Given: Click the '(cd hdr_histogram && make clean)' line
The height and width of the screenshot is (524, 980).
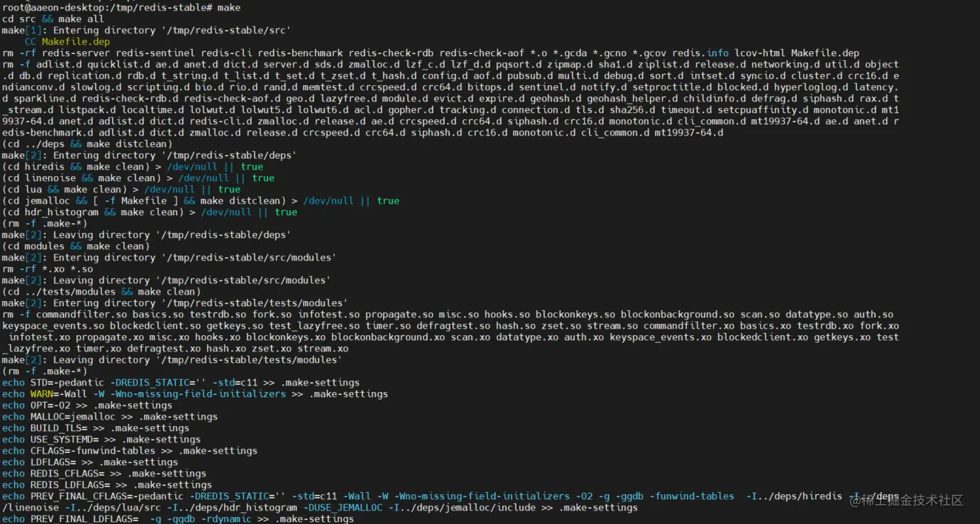Looking at the screenshot, I should point(149,212).
